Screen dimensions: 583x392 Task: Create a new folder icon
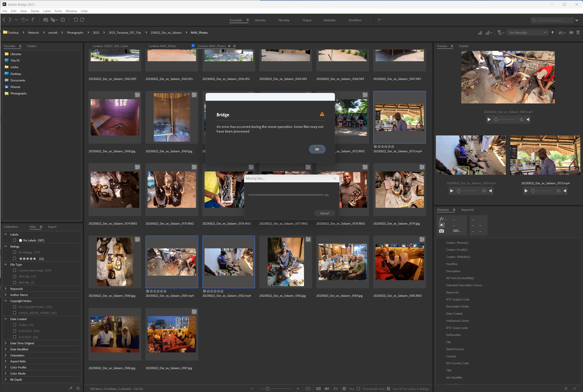click(571, 33)
